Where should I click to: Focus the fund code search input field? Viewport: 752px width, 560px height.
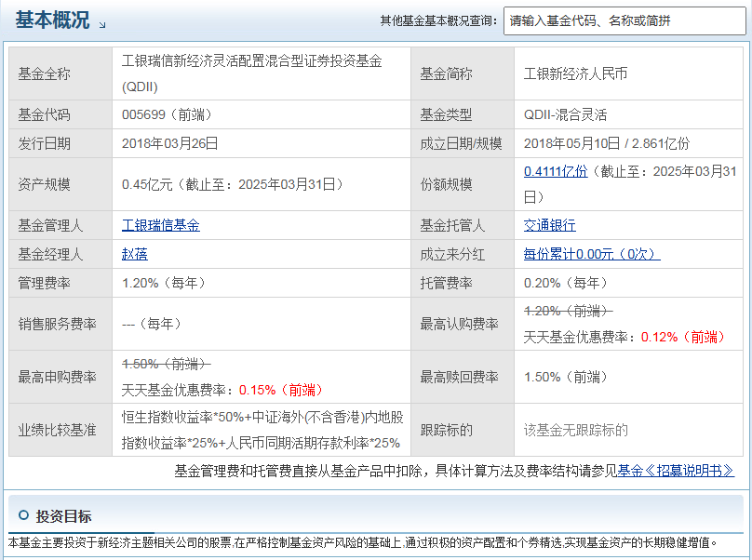(624, 21)
